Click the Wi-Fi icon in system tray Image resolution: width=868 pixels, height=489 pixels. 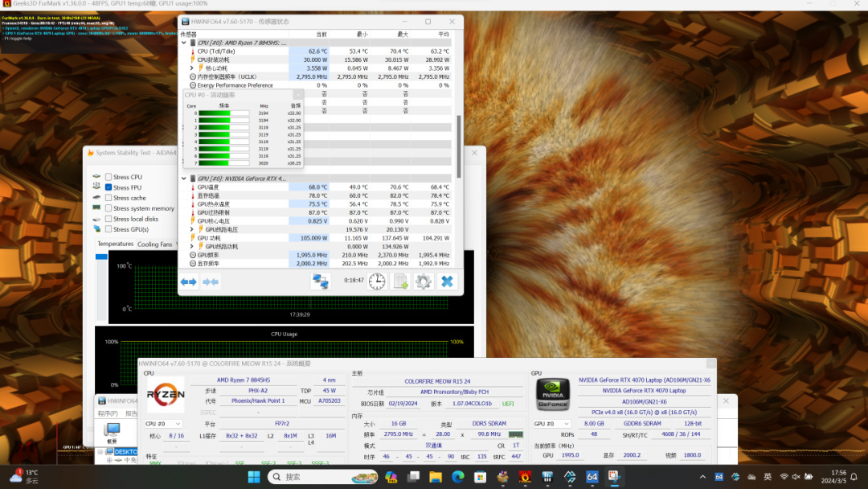click(x=784, y=477)
